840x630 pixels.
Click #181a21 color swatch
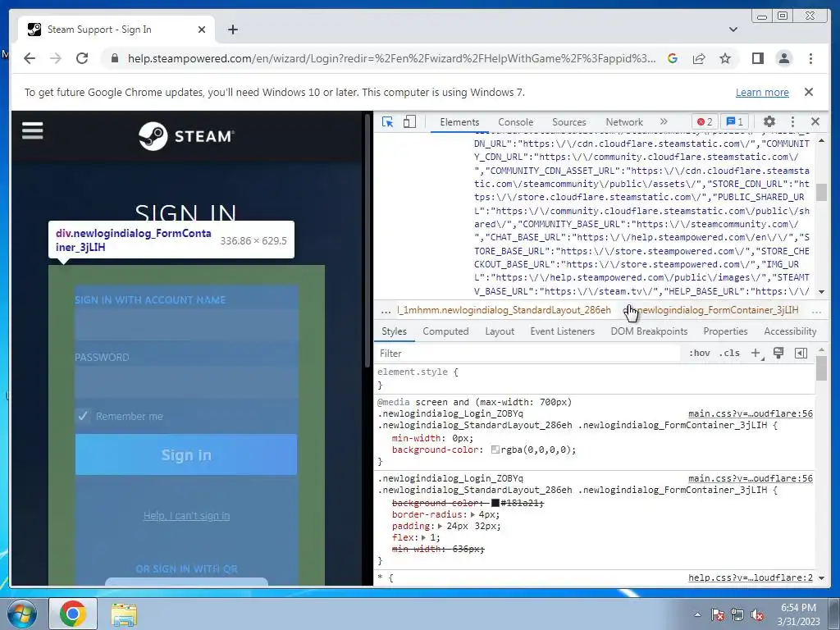click(x=495, y=503)
